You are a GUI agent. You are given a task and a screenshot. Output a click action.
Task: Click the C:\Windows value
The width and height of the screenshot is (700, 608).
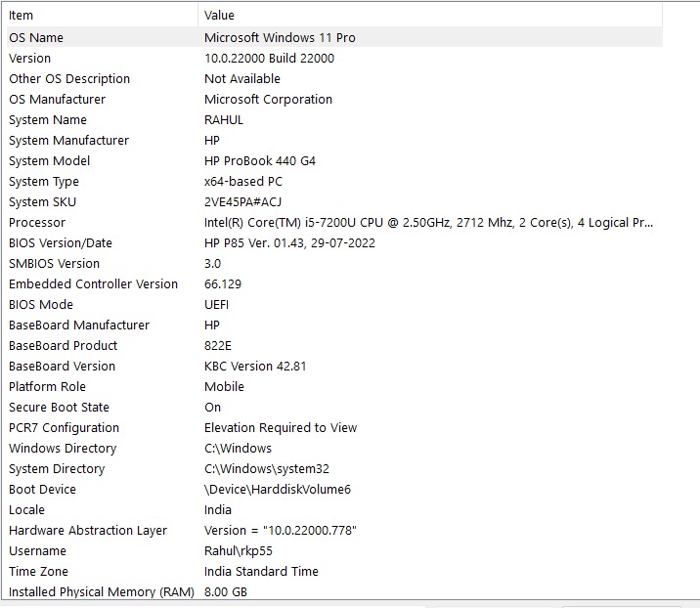(x=238, y=449)
